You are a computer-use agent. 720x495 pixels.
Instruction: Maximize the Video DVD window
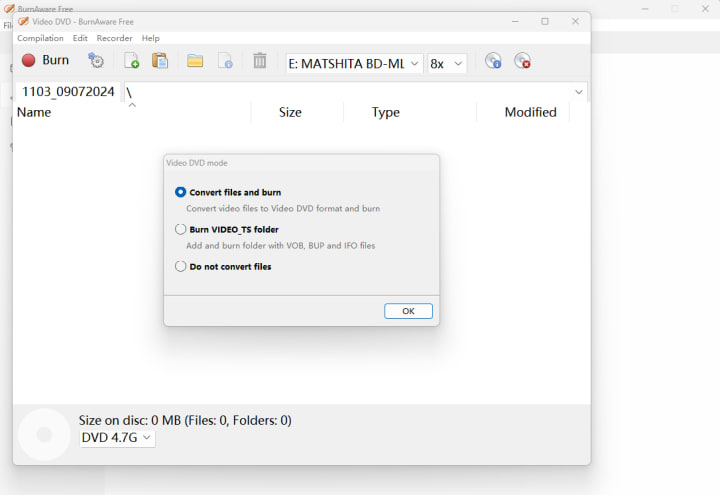pyautogui.click(x=545, y=22)
